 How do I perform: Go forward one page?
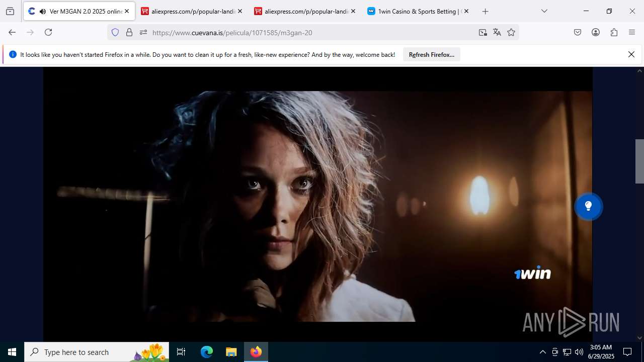(30, 32)
